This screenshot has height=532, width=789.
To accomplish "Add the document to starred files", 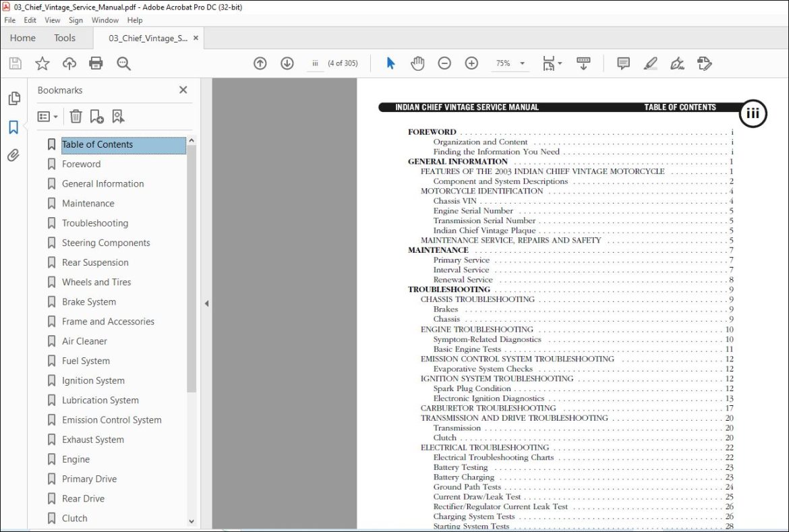I will tap(42, 63).
